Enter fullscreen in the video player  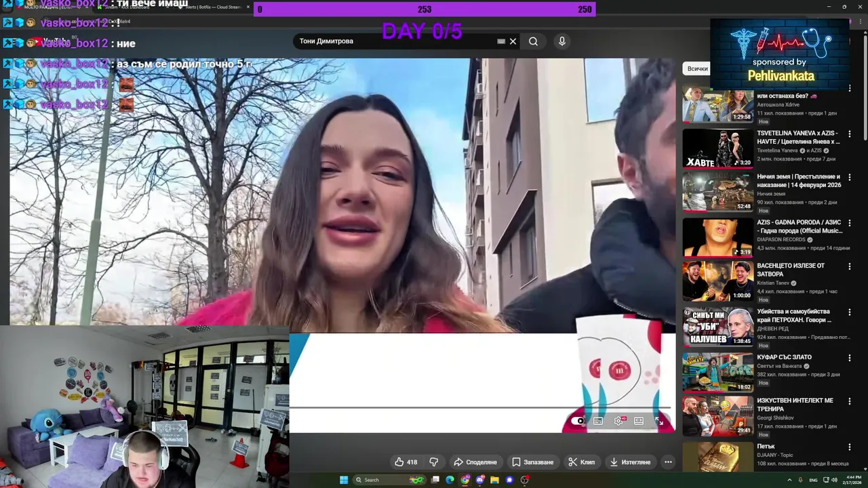pos(659,421)
